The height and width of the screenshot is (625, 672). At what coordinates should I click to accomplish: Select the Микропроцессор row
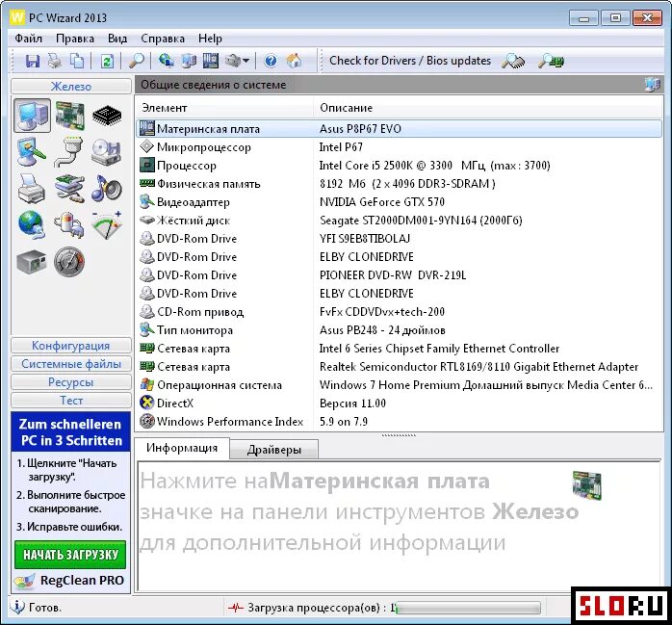pos(399,147)
